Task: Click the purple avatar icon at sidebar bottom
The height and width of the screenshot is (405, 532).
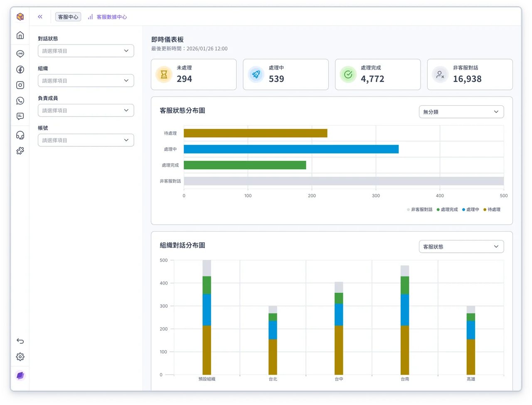Action: (20, 375)
